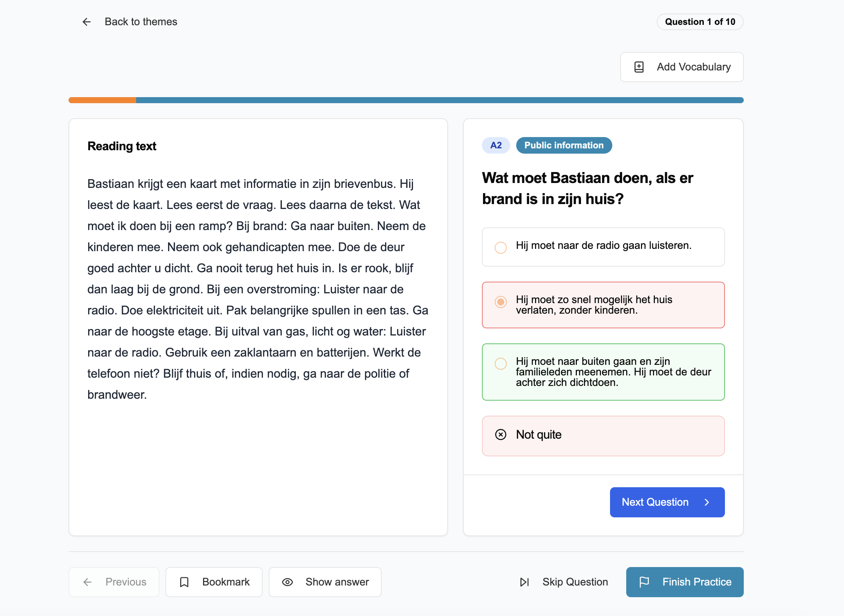The image size is (844, 616).
Task: Select radio for 'naar de radio gaan luisteren'
Action: [500, 247]
